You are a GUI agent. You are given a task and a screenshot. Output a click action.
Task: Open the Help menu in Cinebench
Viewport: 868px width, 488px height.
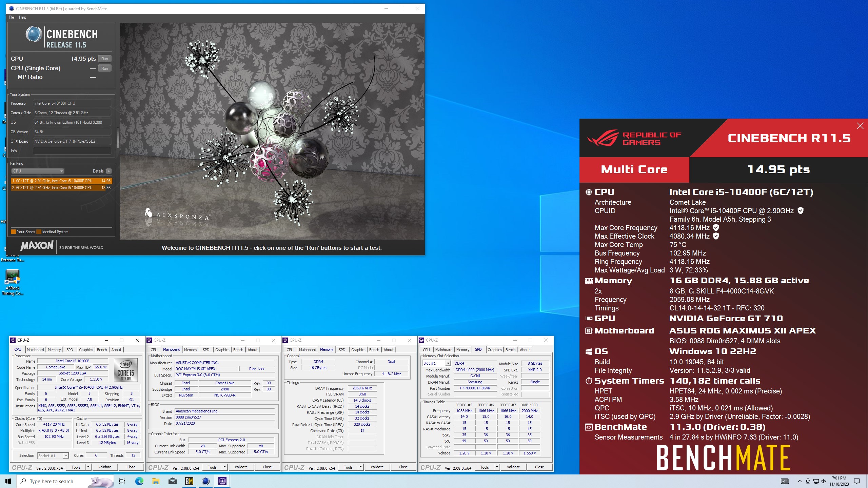pyautogui.click(x=22, y=17)
